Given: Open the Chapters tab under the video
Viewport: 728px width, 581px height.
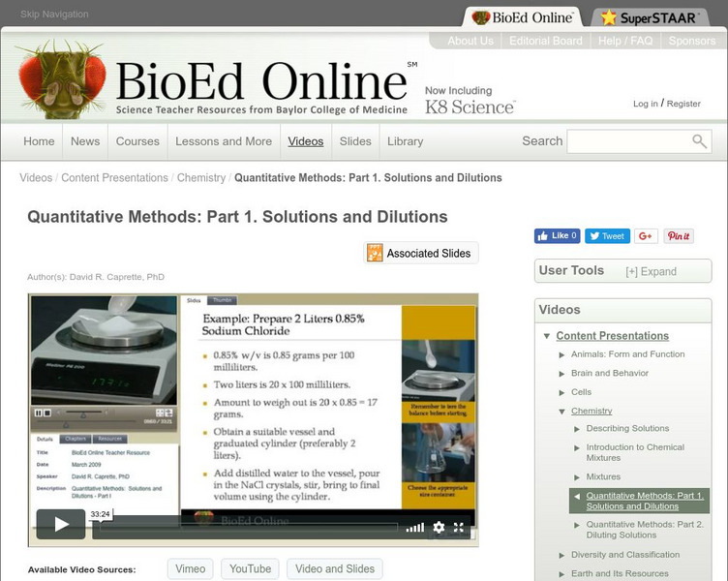Looking at the screenshot, I should (76, 439).
